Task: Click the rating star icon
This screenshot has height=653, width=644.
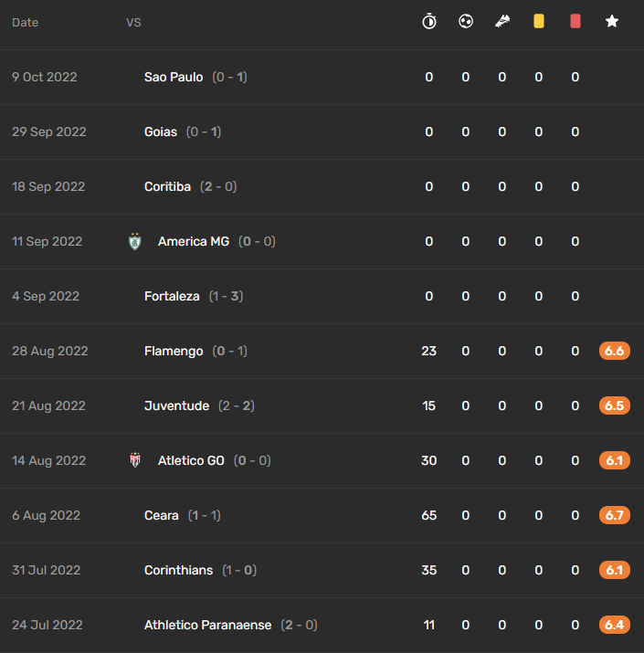Action: 612,21
